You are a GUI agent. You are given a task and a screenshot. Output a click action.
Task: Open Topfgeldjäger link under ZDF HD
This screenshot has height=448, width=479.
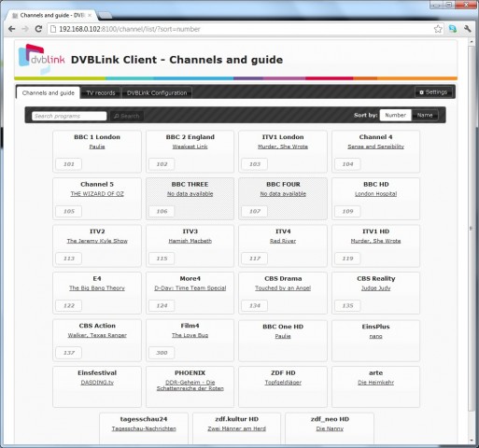click(283, 383)
